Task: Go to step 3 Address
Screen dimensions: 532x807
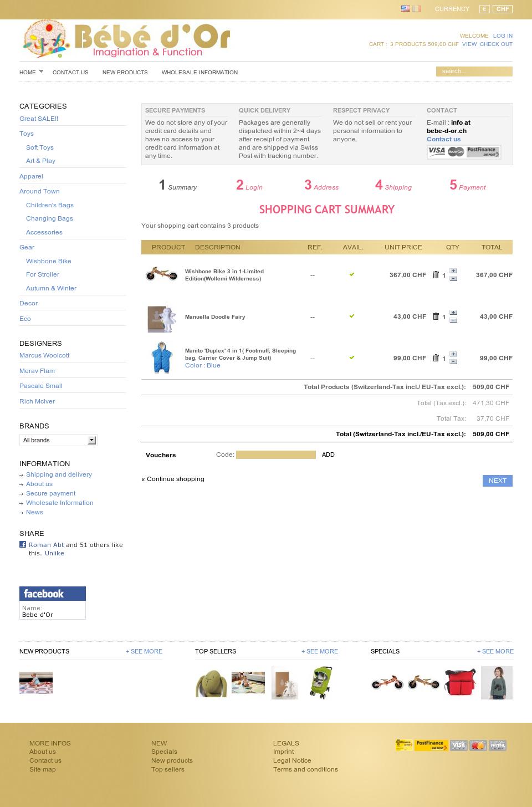Action: 321,185
